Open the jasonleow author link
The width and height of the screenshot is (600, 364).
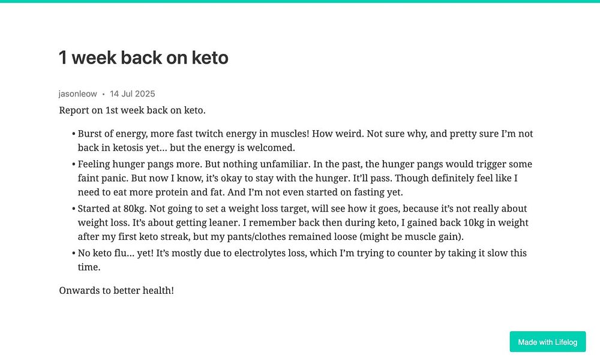point(77,94)
